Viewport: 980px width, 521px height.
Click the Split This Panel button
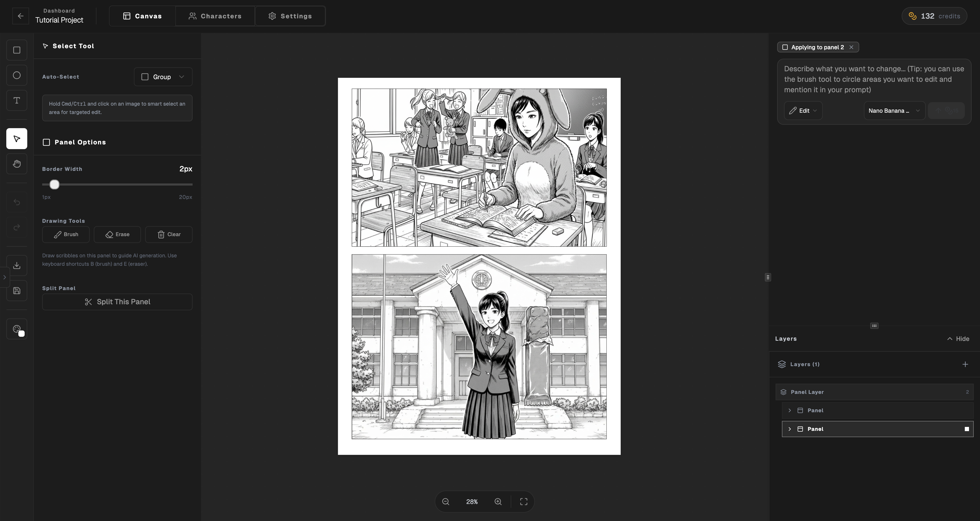coord(117,301)
